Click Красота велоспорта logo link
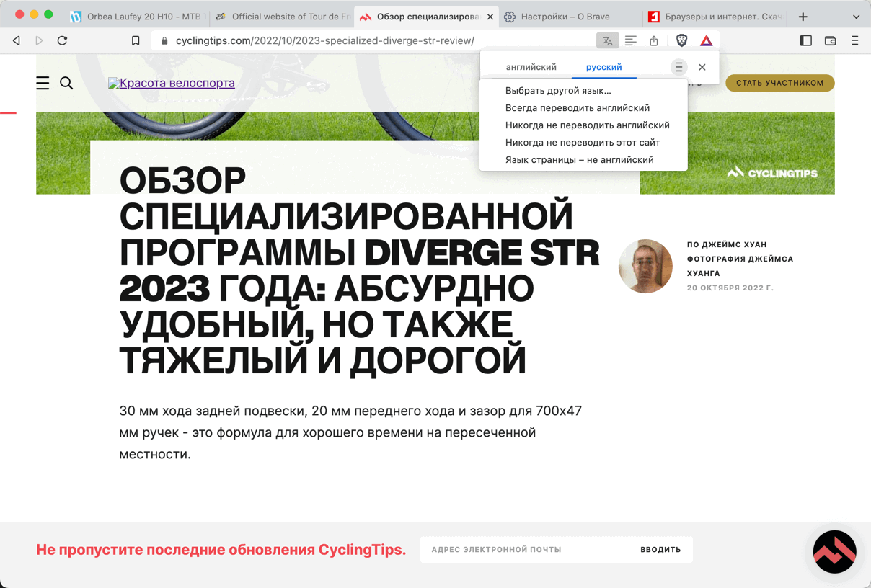The height and width of the screenshot is (588, 871). click(x=172, y=83)
